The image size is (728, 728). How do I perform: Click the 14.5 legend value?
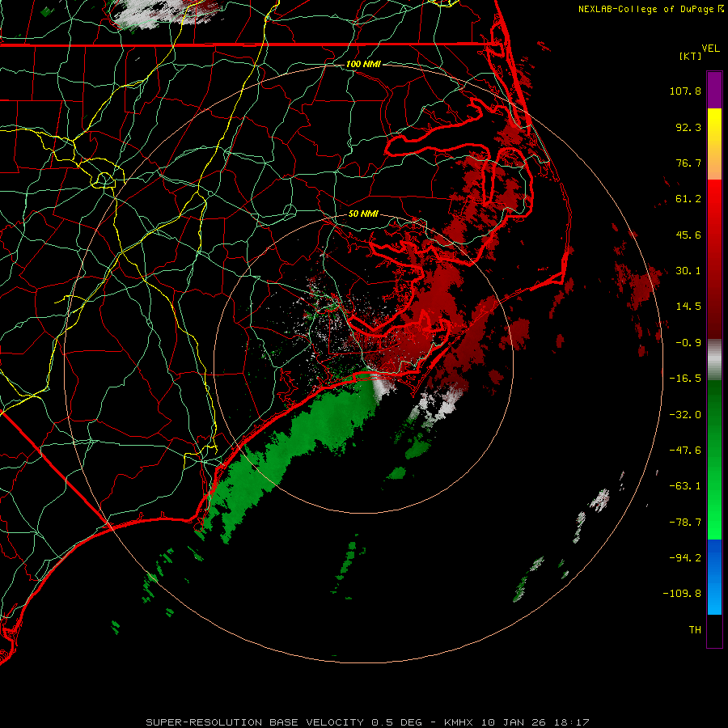(x=688, y=307)
